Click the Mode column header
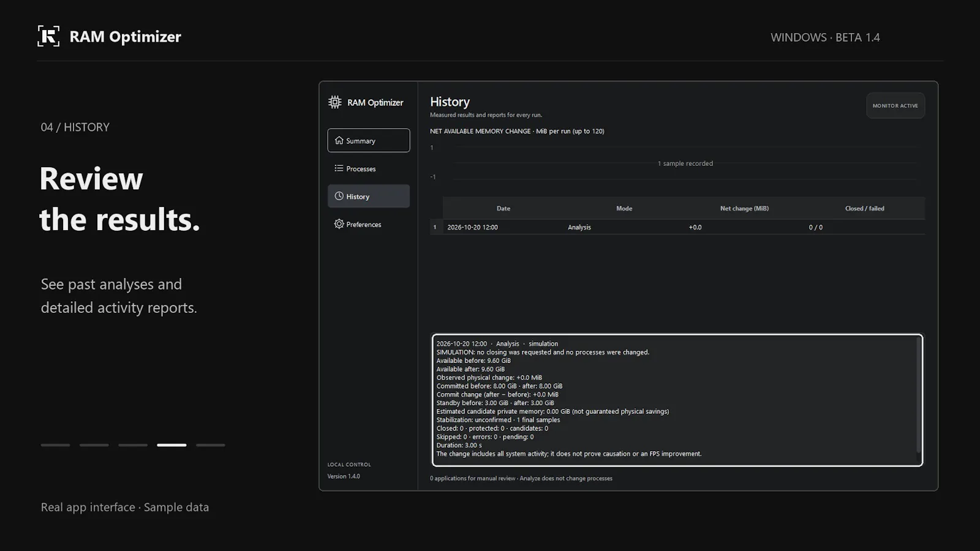The height and width of the screenshot is (551, 980). point(624,208)
